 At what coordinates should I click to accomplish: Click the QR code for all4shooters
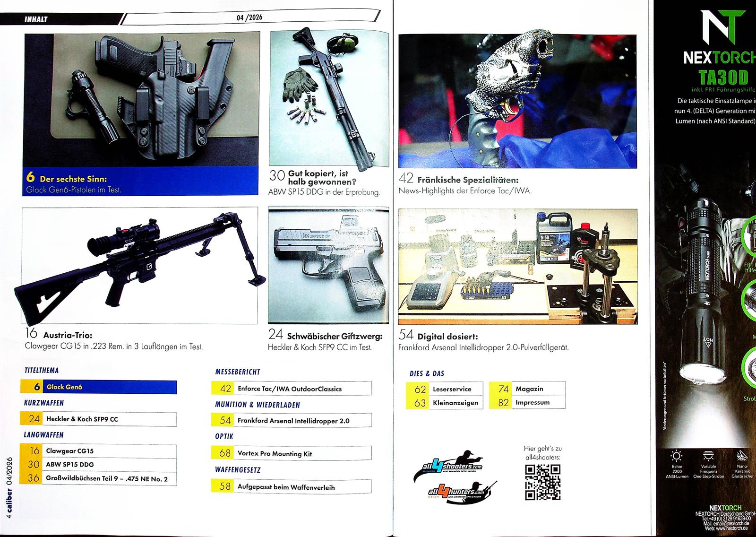(542, 482)
